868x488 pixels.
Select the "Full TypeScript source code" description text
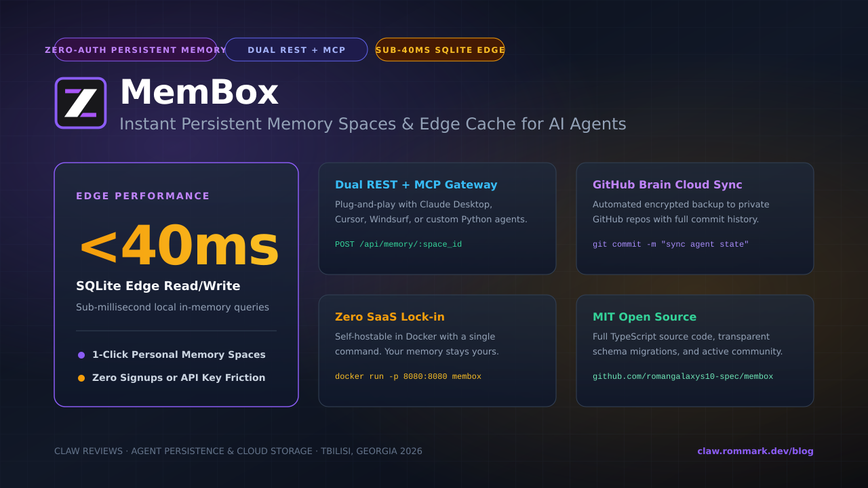tap(688, 344)
